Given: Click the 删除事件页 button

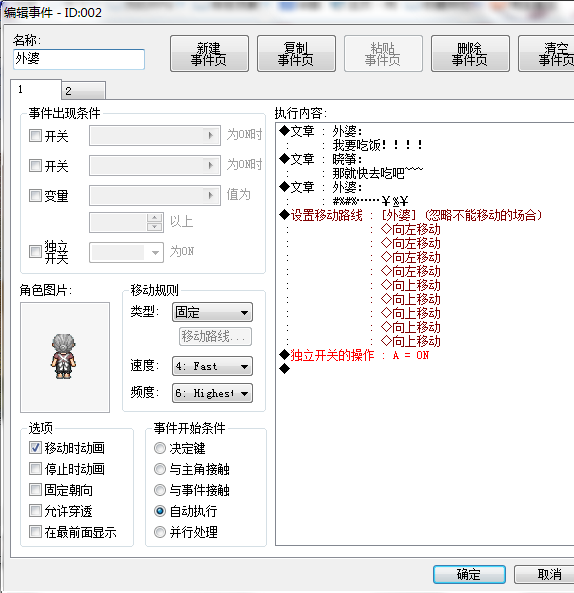Looking at the screenshot, I should (x=470, y=54).
